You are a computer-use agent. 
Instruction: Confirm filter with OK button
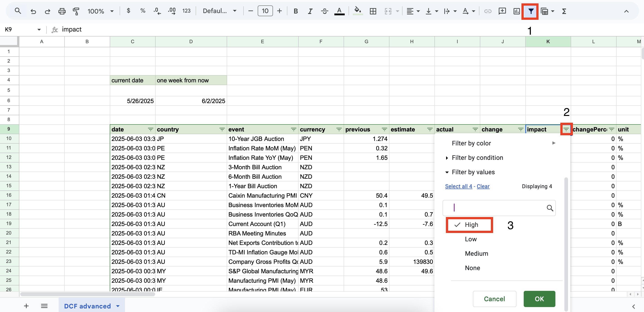[x=539, y=299]
